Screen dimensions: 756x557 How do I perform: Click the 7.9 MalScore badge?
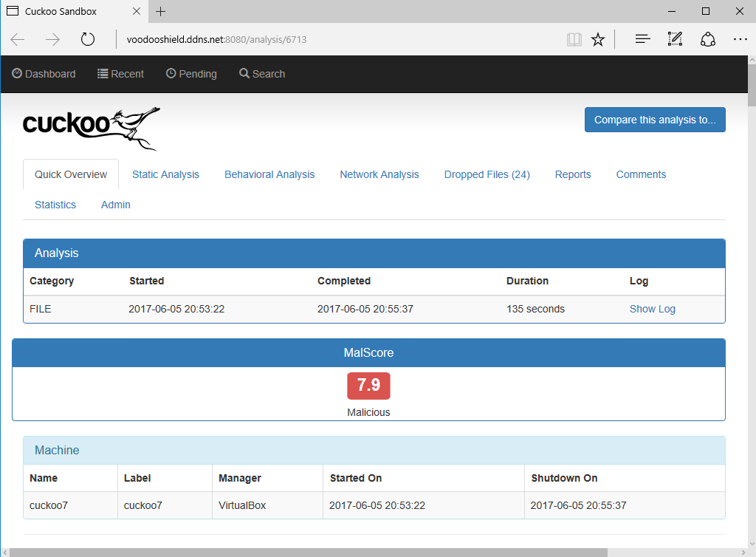[368, 386]
